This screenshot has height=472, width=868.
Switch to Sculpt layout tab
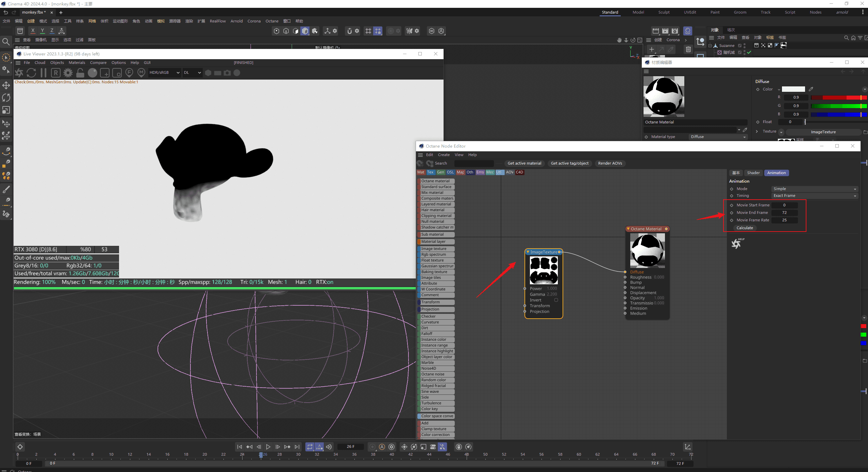pos(664,12)
